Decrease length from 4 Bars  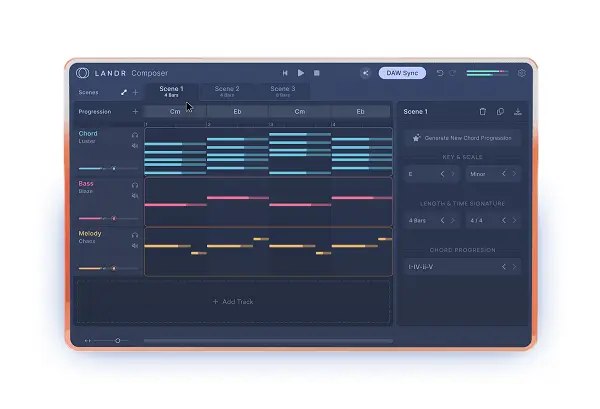click(442, 220)
